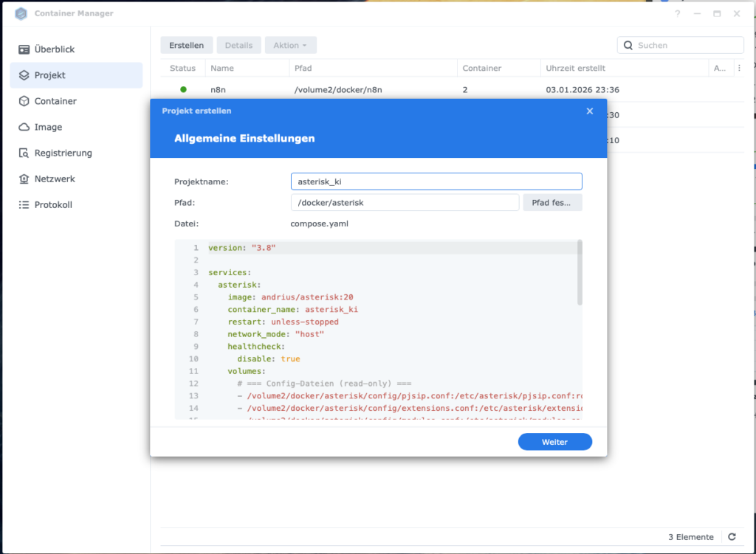
Task: Open the Netzwerk house icon in sidebar
Action: (x=24, y=179)
